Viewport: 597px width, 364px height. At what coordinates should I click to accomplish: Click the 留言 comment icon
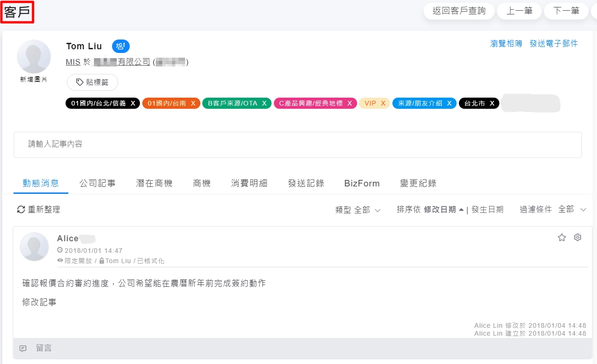tap(23, 348)
